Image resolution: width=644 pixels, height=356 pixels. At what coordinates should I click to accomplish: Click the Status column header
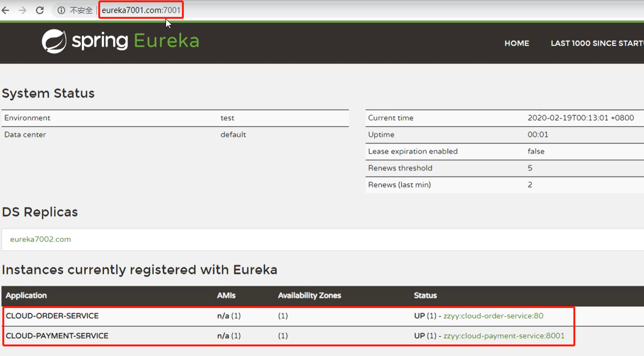(x=425, y=295)
